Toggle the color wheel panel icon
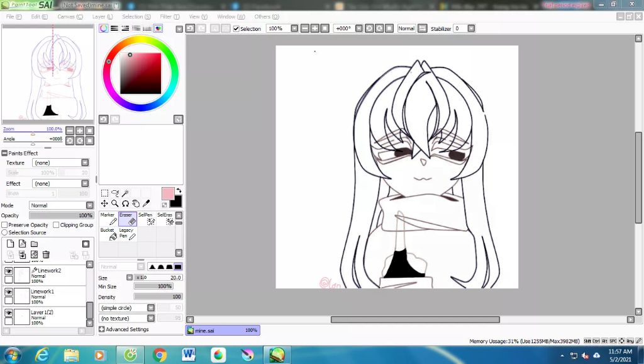 pos(104,28)
